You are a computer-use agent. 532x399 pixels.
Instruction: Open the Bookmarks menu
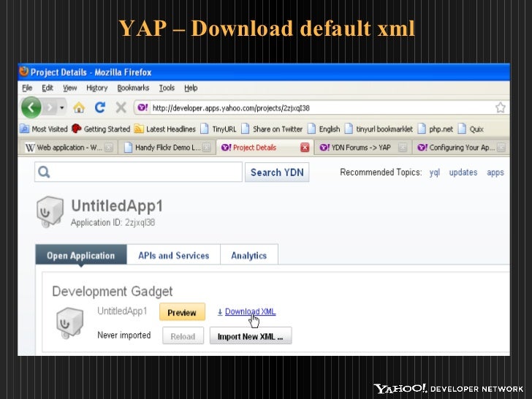tap(133, 88)
